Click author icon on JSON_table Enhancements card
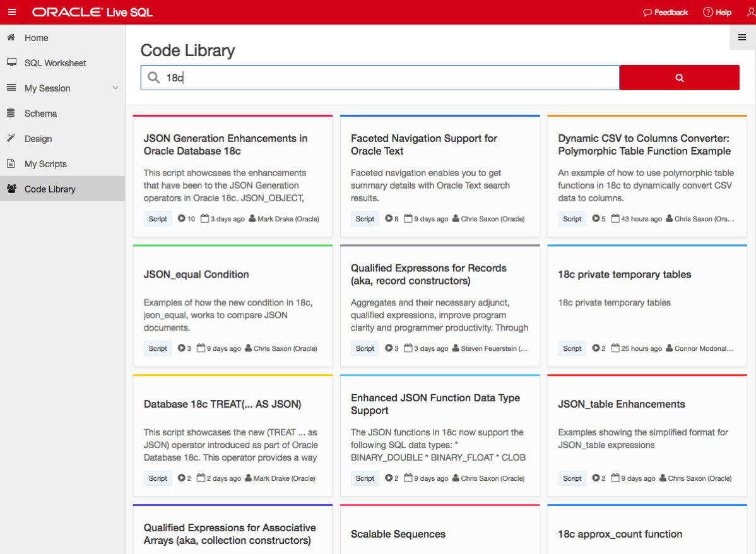 point(663,478)
